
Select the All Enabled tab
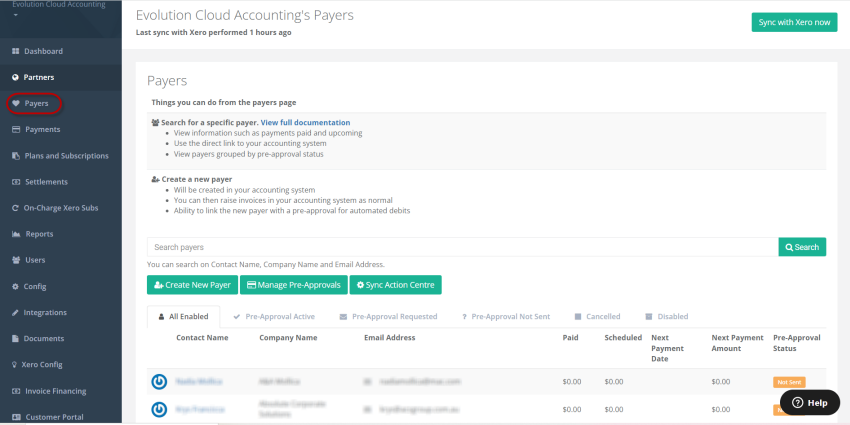point(183,317)
